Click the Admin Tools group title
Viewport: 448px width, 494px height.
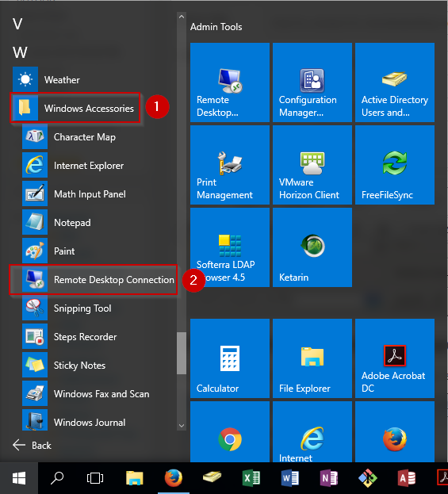[x=216, y=27]
